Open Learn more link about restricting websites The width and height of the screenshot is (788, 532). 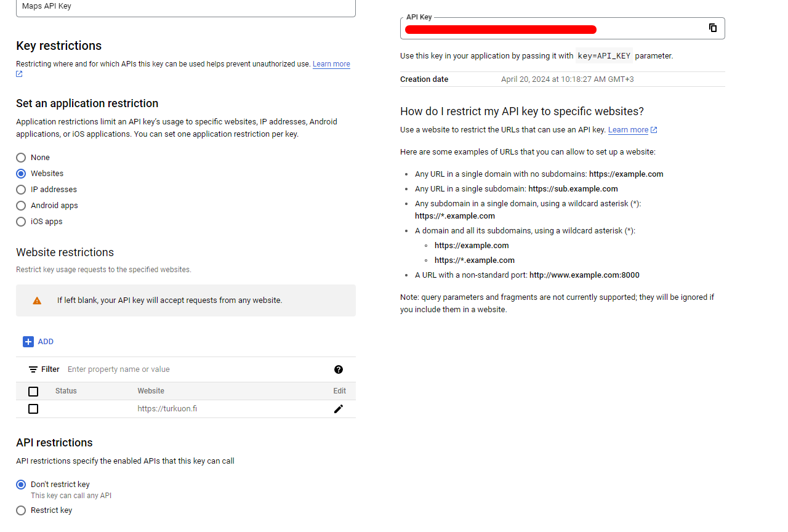click(628, 130)
